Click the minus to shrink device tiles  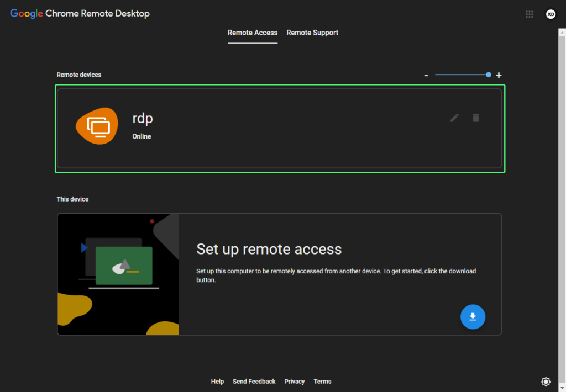click(x=426, y=75)
